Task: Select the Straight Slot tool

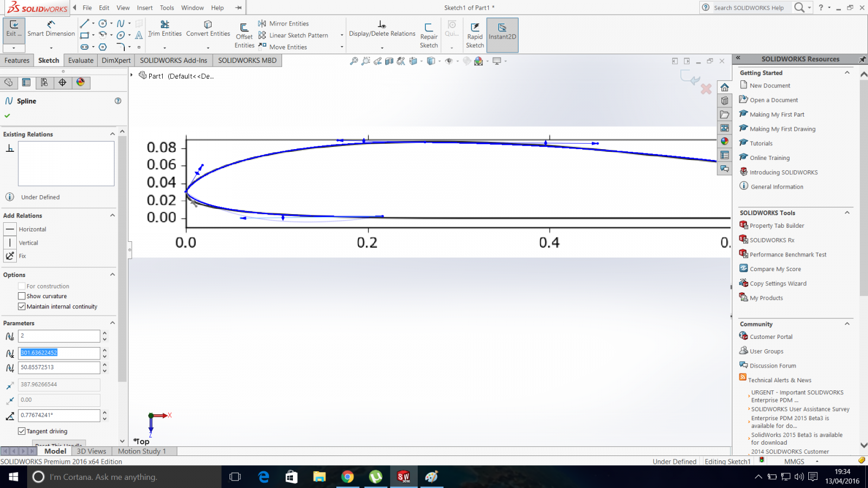Action: pos(84,47)
